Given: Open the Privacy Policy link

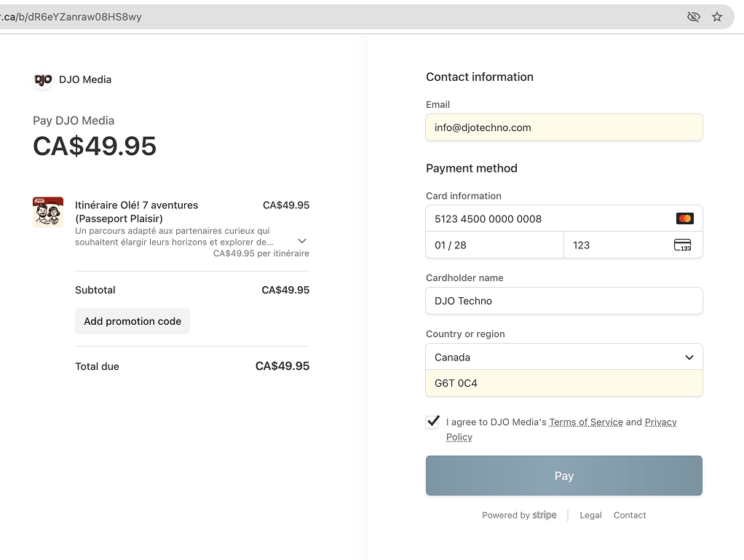Looking at the screenshot, I should pyautogui.click(x=660, y=422).
